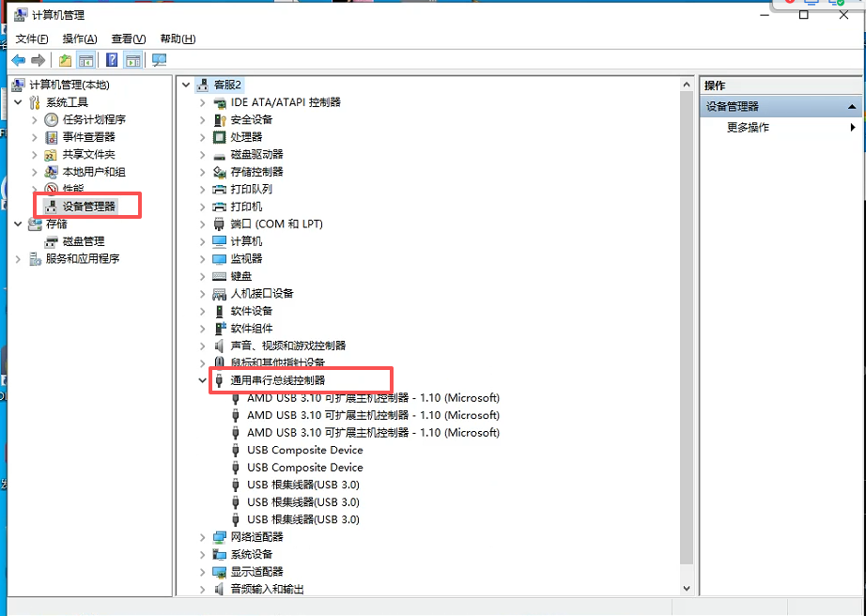Click the 通用串行总线控制器 USB icon

click(x=219, y=380)
